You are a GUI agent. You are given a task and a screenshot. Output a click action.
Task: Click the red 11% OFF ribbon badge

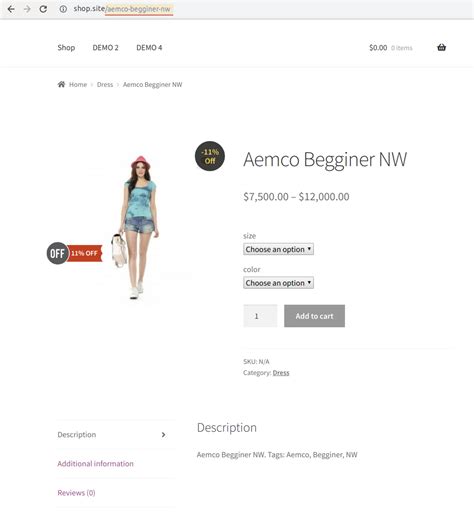85,253
